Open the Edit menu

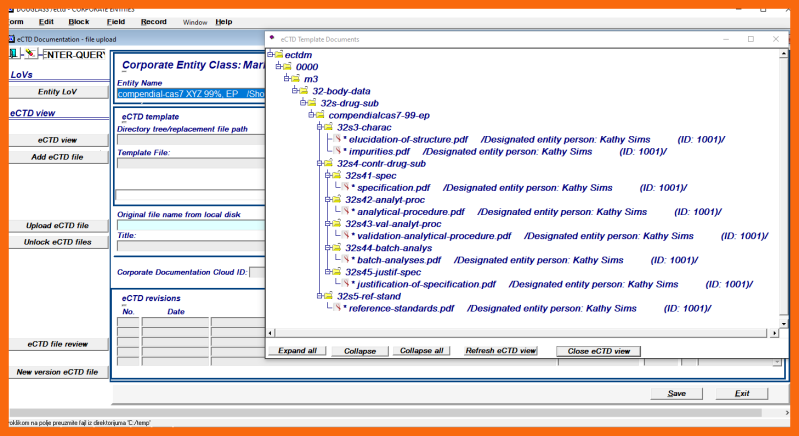point(46,22)
